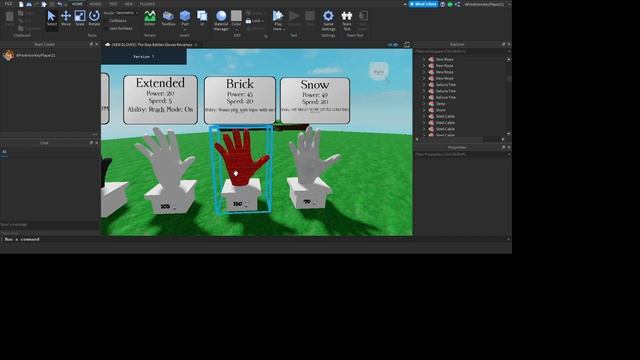Click the Filter workspace search field
Screen dimensions: 640x360
point(460,51)
